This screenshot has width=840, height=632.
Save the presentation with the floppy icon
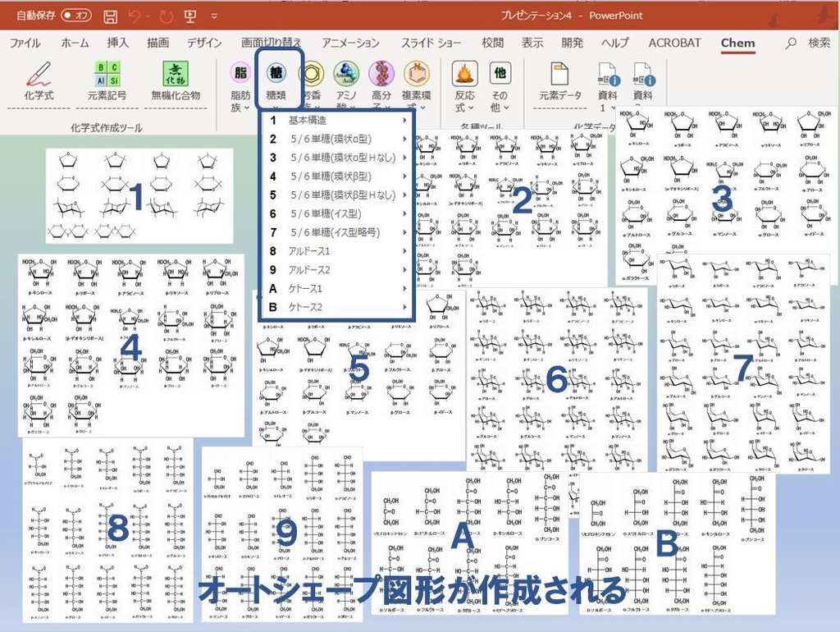point(111,16)
